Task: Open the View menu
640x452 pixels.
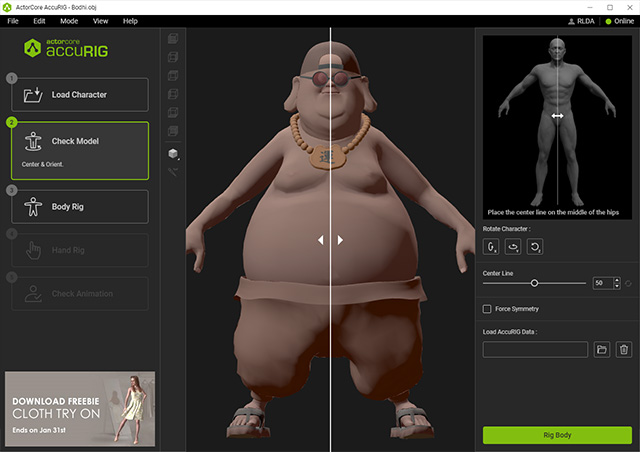Action: pos(100,20)
